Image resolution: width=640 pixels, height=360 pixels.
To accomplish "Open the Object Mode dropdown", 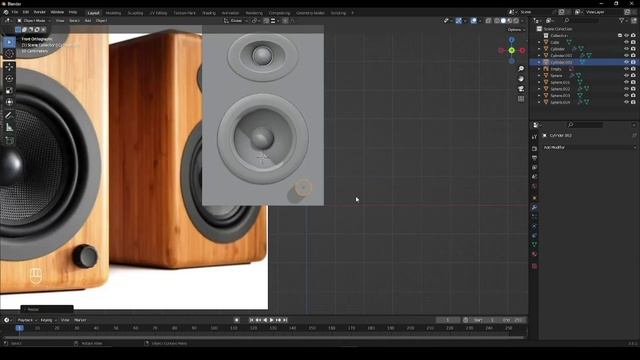I will coord(34,20).
